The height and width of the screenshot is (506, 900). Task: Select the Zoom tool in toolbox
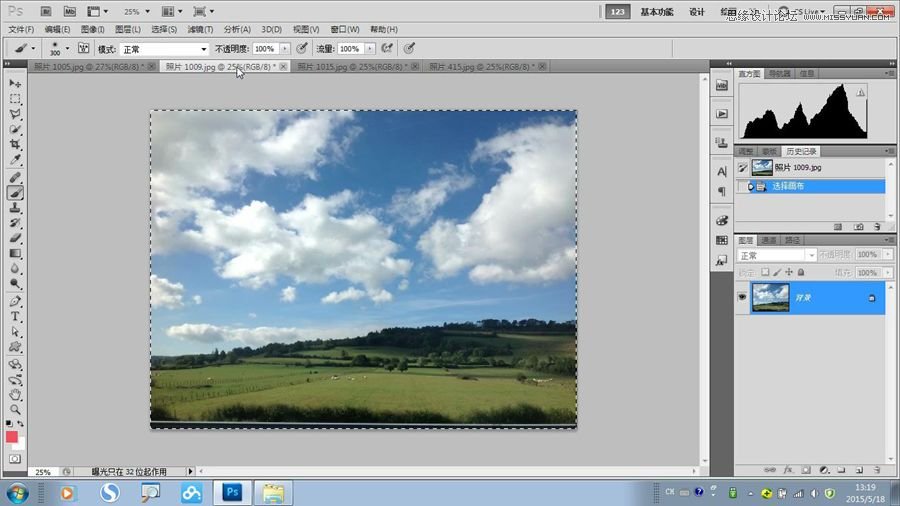[x=15, y=409]
